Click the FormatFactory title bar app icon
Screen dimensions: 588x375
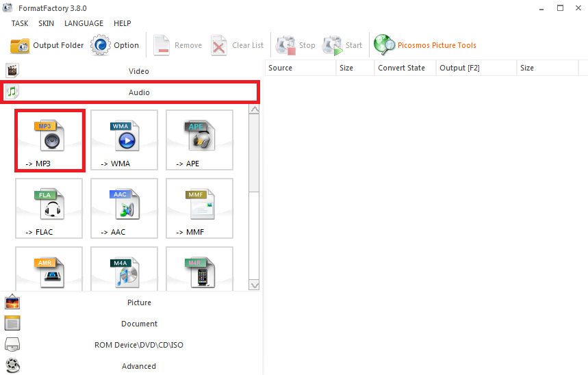[x=8, y=8]
